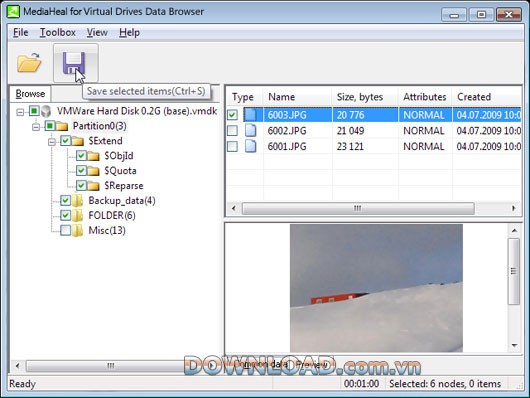Click the file icon of 6001.JPG
Screen dimensions: 530x398
[250, 146]
